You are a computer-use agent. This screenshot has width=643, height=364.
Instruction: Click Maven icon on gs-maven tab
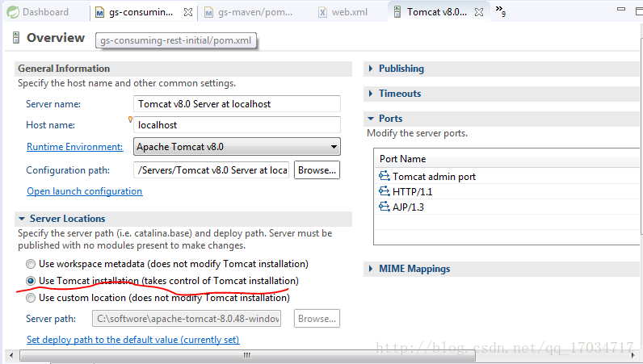click(208, 13)
